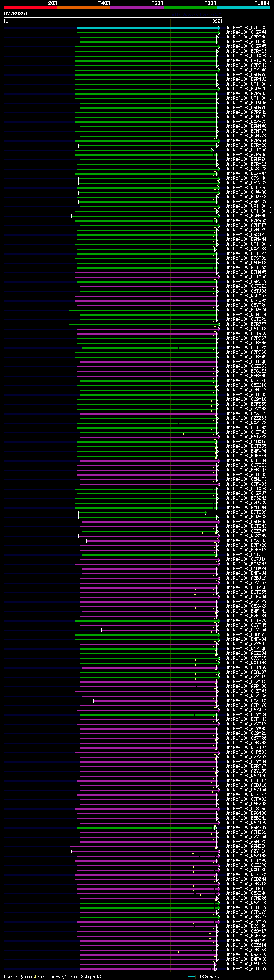
Task: Click the cyan ~100% legend segment
Action: tap(243, 7)
